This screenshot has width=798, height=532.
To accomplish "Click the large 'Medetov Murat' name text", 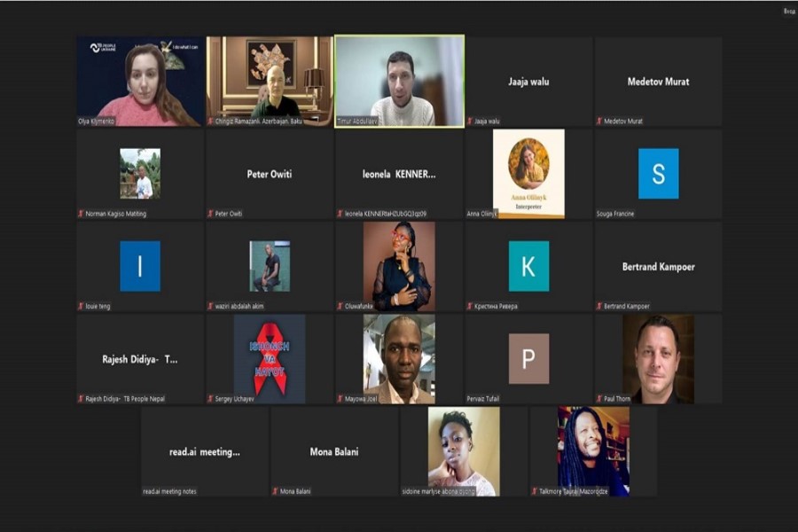I will [x=659, y=82].
